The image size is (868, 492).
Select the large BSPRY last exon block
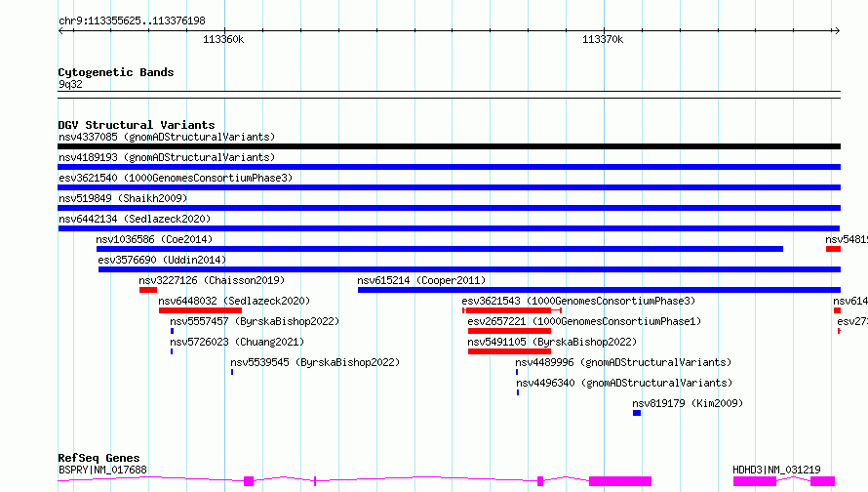(620, 481)
